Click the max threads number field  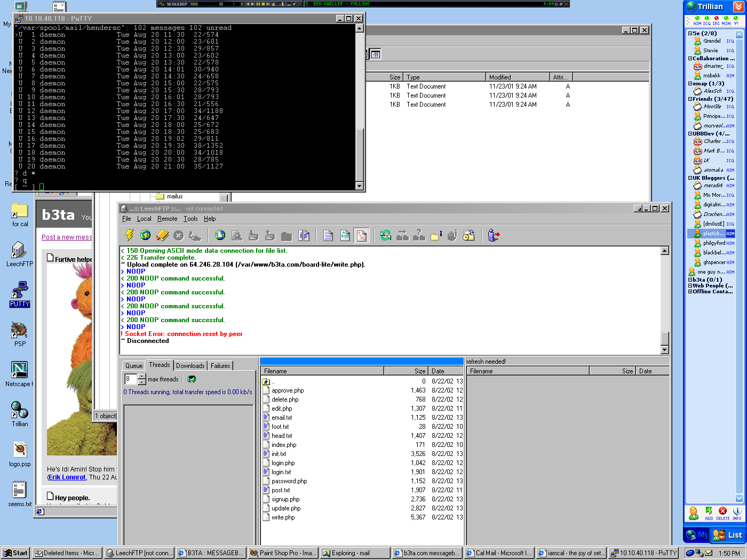(131, 379)
